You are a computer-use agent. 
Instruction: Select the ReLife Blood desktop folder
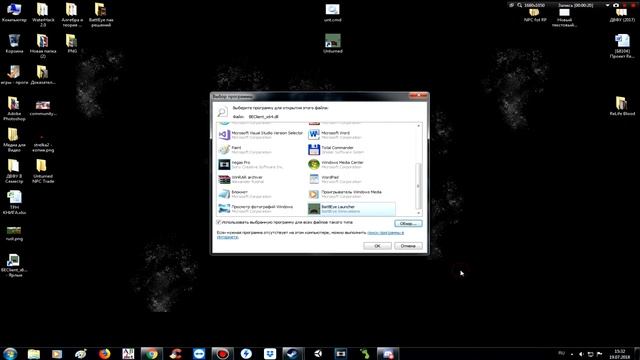click(622, 106)
